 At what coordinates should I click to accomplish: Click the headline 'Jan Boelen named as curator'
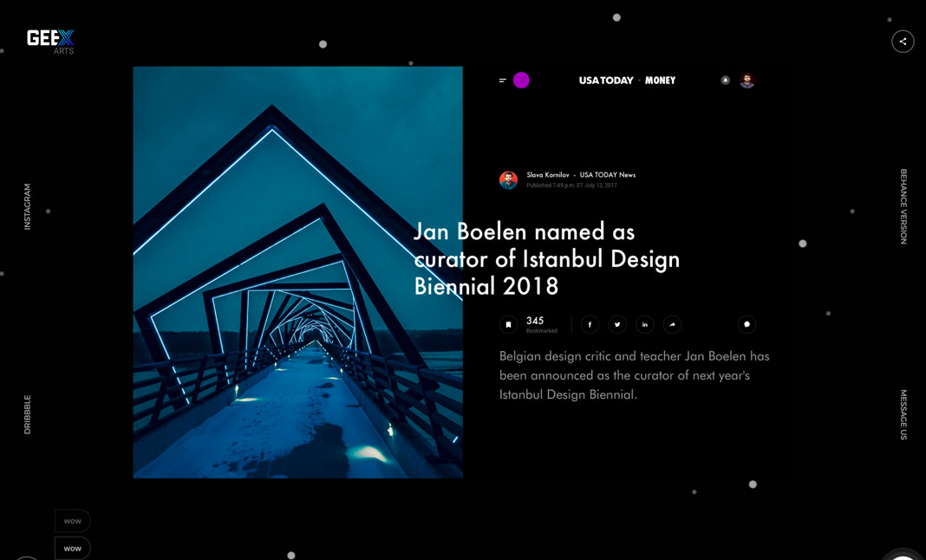pyautogui.click(x=546, y=258)
